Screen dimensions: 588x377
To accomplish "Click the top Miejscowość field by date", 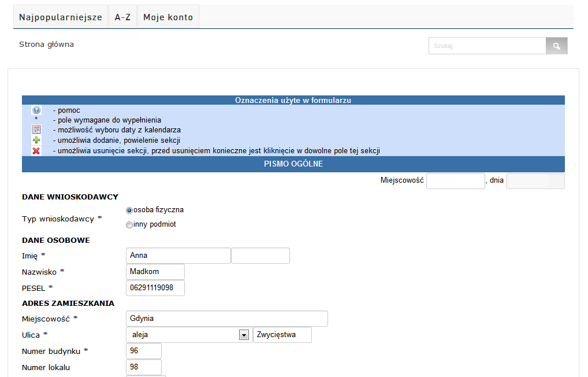I will point(455,181).
